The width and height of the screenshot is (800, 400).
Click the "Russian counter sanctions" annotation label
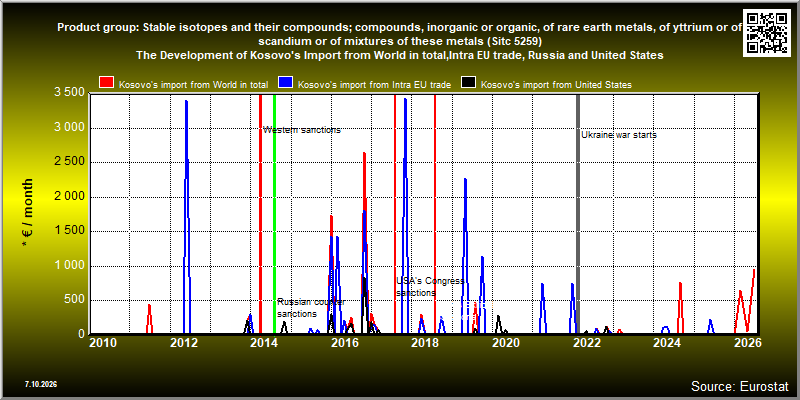coord(311,308)
